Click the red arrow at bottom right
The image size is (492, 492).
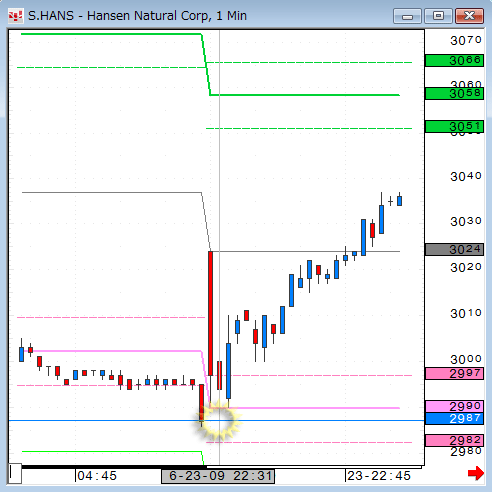pyautogui.click(x=476, y=473)
